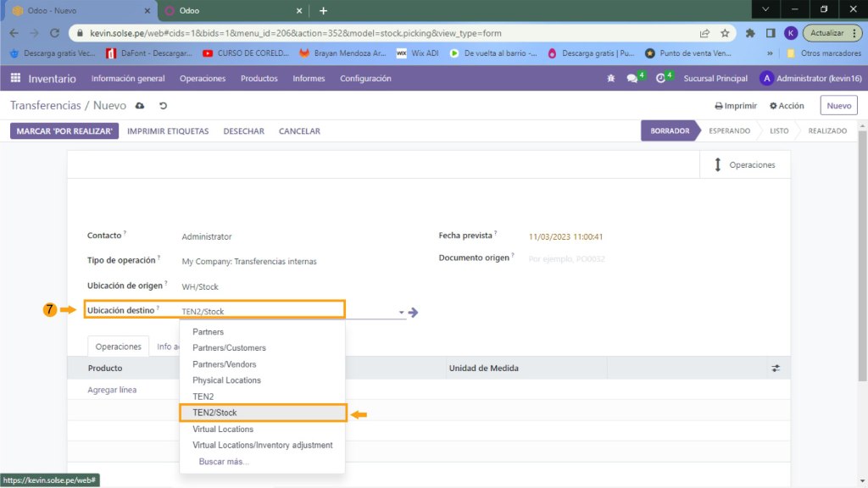
Task: Click Buscar más link in dropdown
Action: pos(224,462)
